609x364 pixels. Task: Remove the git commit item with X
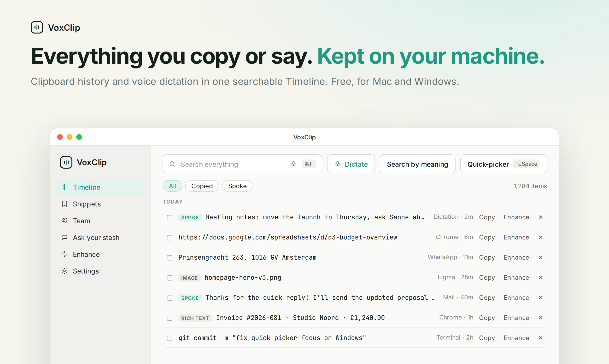coord(540,338)
